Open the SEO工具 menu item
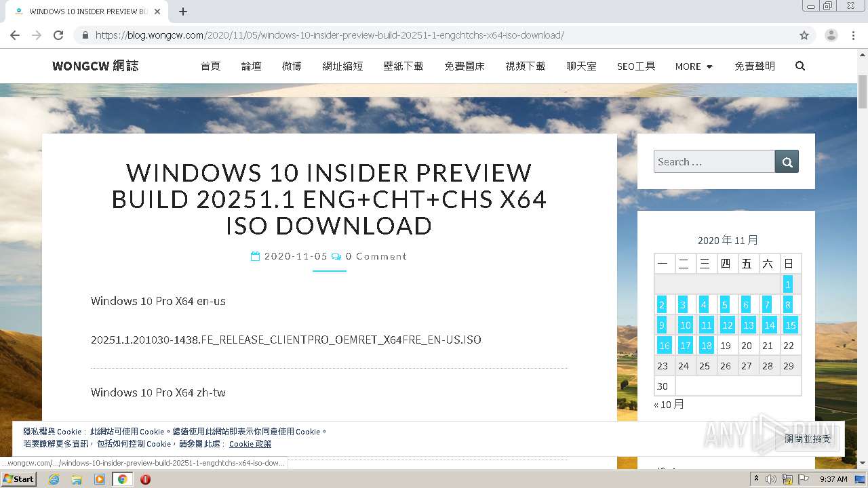The image size is (868, 488). (x=636, y=66)
